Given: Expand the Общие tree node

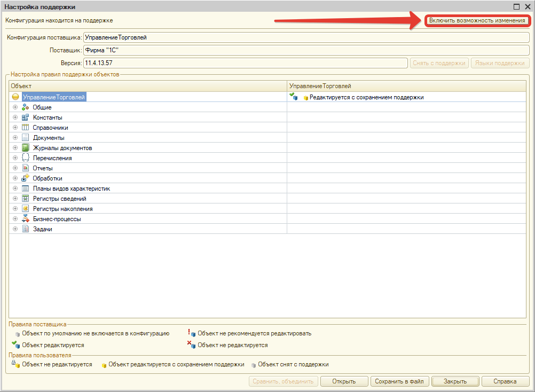Looking at the screenshot, I should (15, 107).
